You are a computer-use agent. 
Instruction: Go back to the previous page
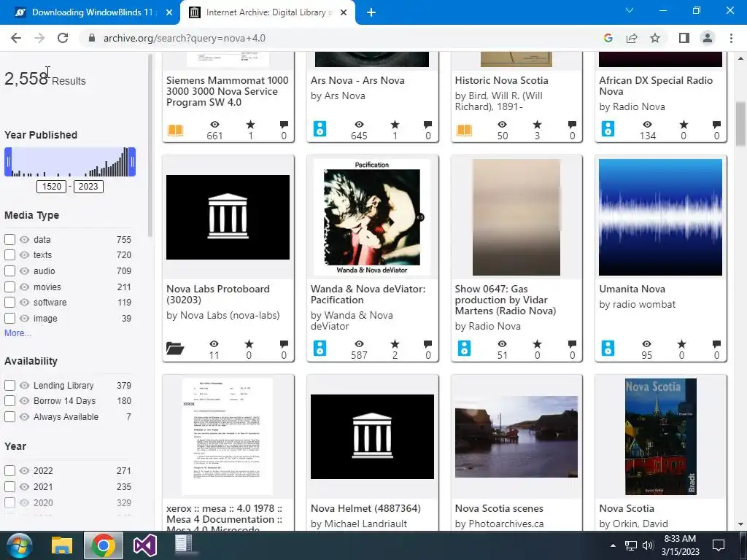point(16,38)
